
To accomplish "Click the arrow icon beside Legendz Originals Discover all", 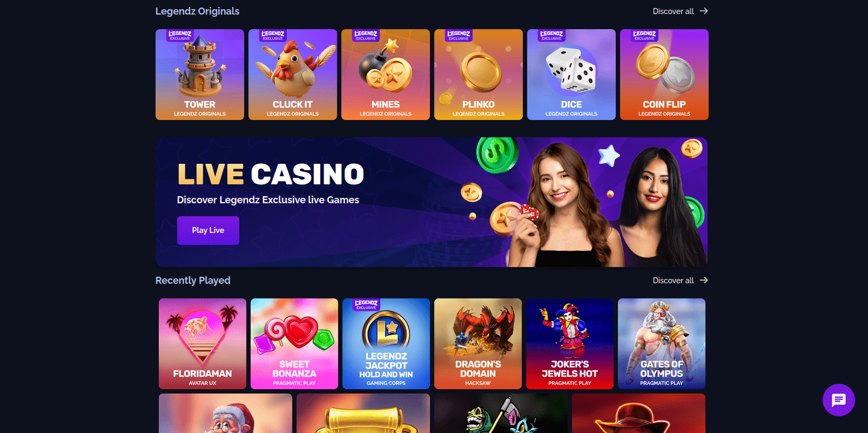I will pyautogui.click(x=704, y=11).
